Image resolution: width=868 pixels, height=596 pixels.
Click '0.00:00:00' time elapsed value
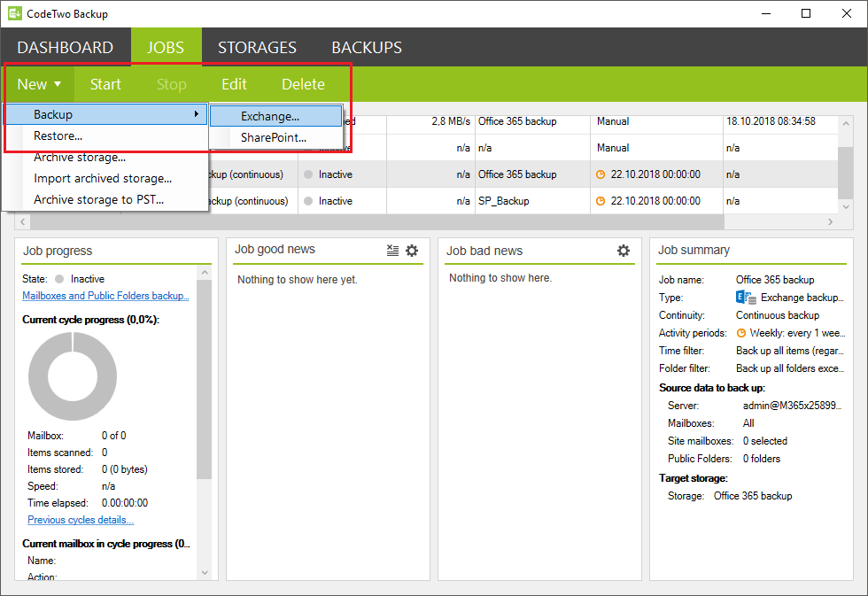pos(125,503)
